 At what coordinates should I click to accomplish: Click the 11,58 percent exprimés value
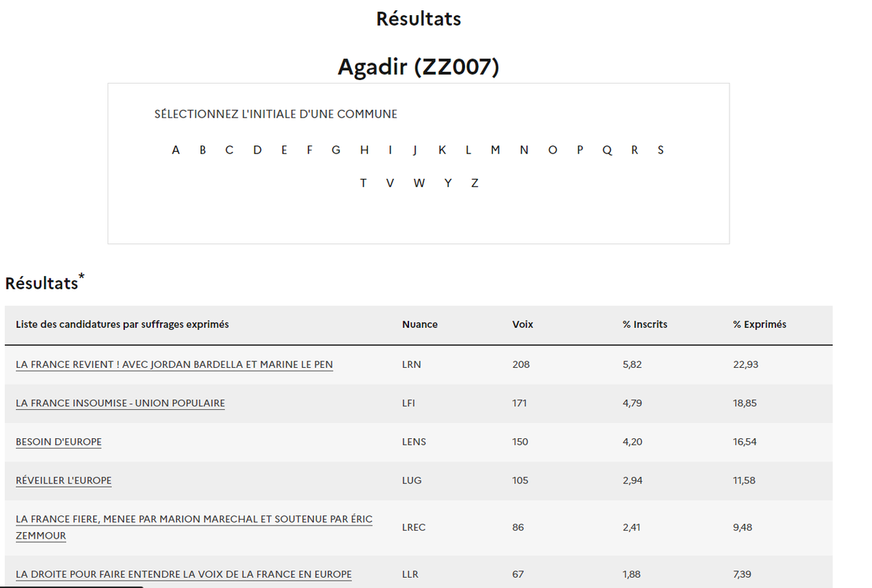pyautogui.click(x=744, y=480)
